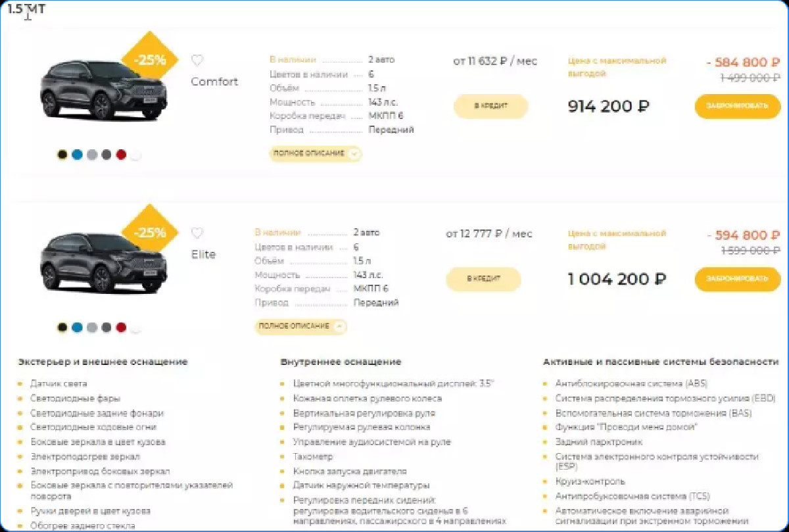
Task: Click Comfort "Цена с максимальной выгодой" label
Action: (617, 67)
